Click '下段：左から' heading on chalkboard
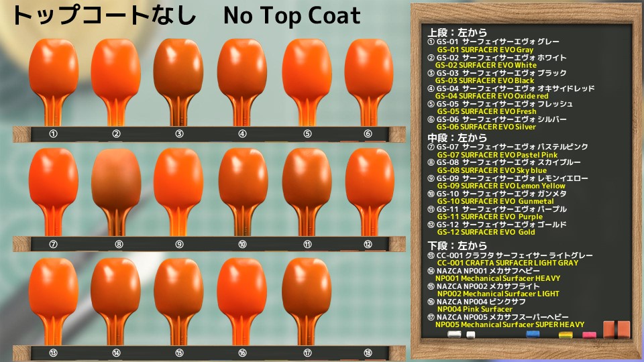Screen dimensions: 644x362 pyautogui.click(x=457, y=245)
